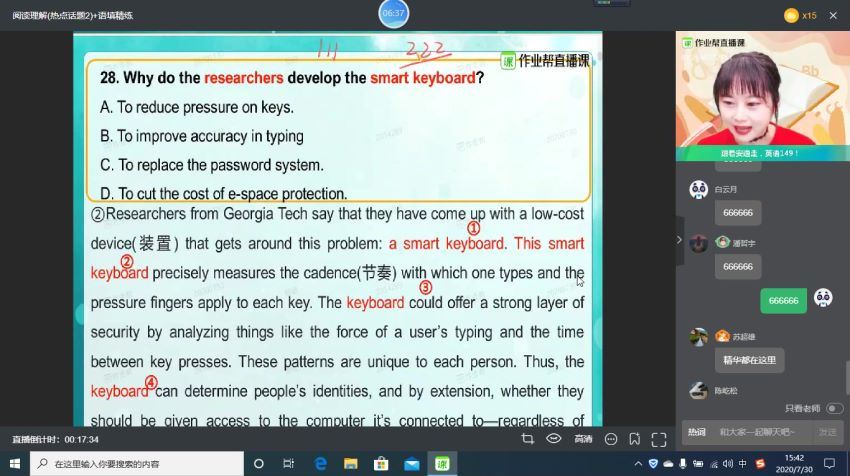The width and height of the screenshot is (850, 476).
Task: Focus the chat message input field
Action: tap(757, 432)
